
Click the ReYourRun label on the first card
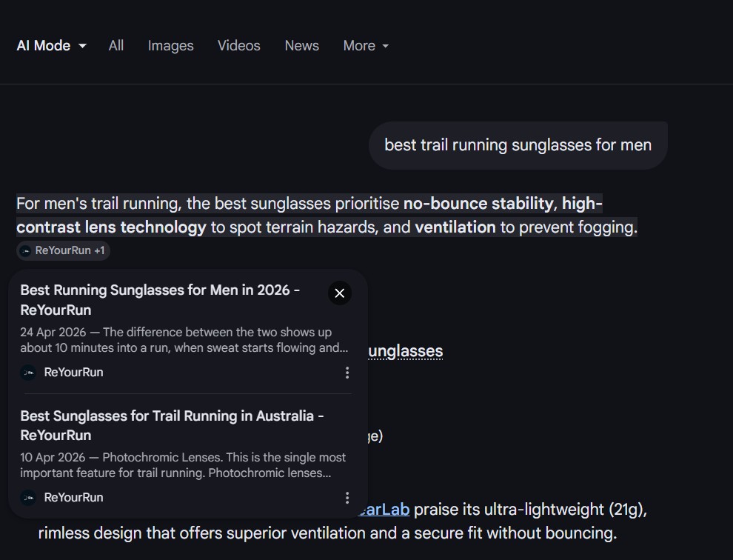point(72,373)
